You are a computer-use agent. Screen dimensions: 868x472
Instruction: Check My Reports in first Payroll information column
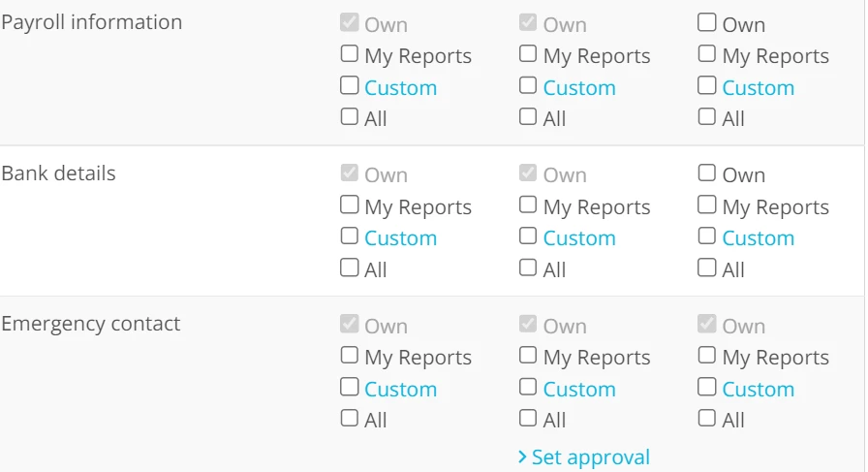pos(350,53)
